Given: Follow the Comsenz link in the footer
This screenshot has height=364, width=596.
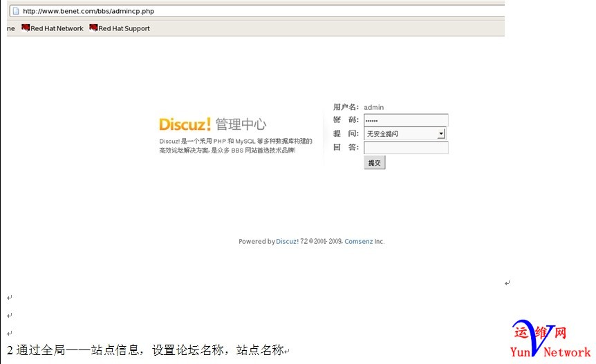Looking at the screenshot, I should (358, 242).
